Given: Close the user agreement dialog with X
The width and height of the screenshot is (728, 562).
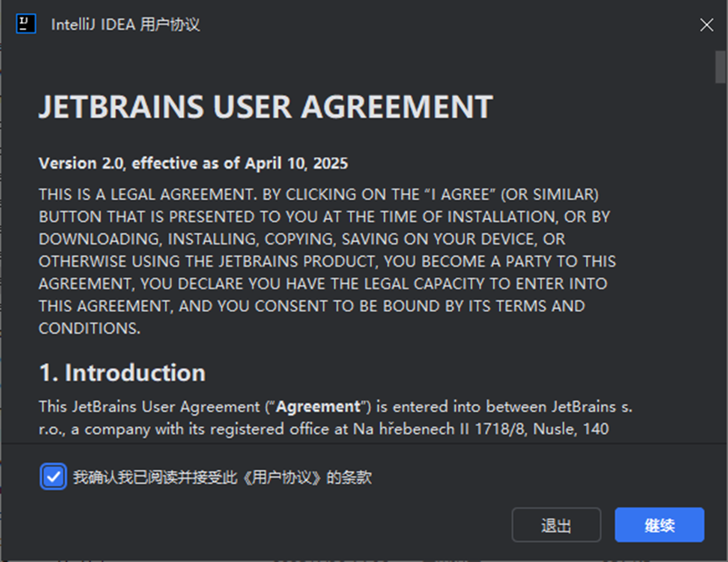Looking at the screenshot, I should click(x=706, y=25).
